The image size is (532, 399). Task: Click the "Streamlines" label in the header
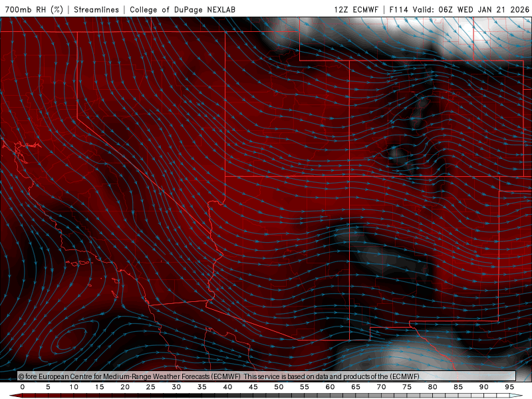coord(96,9)
